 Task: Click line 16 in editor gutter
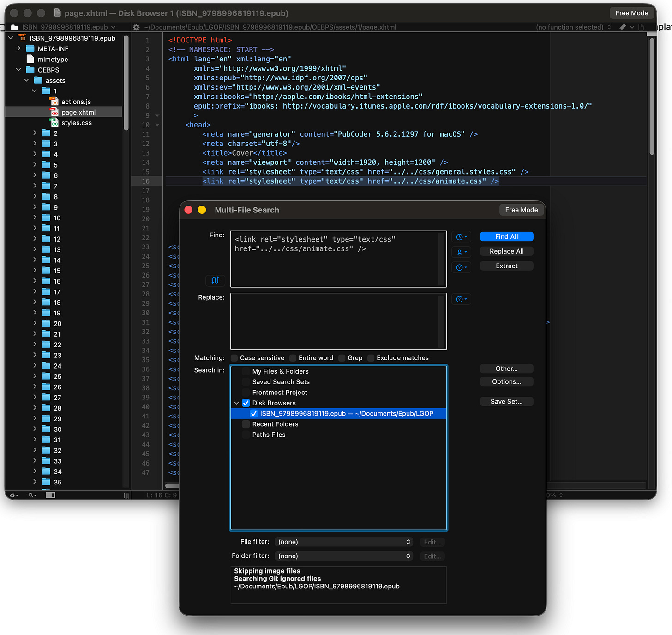[x=146, y=181]
